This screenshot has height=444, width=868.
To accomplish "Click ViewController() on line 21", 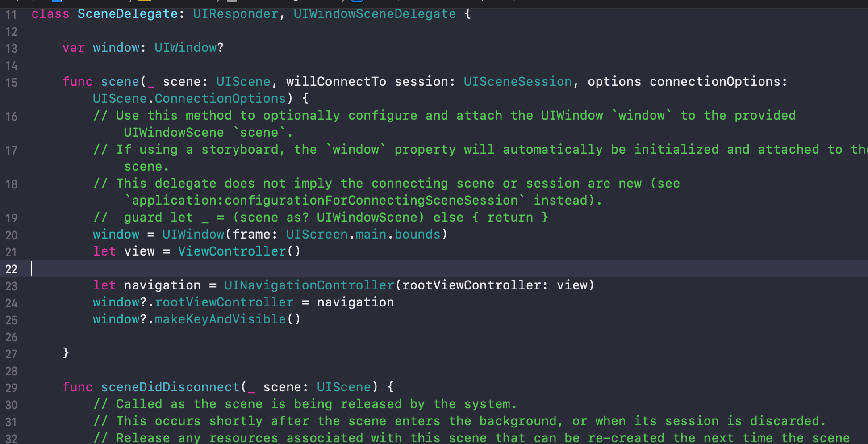I will 239,251.
